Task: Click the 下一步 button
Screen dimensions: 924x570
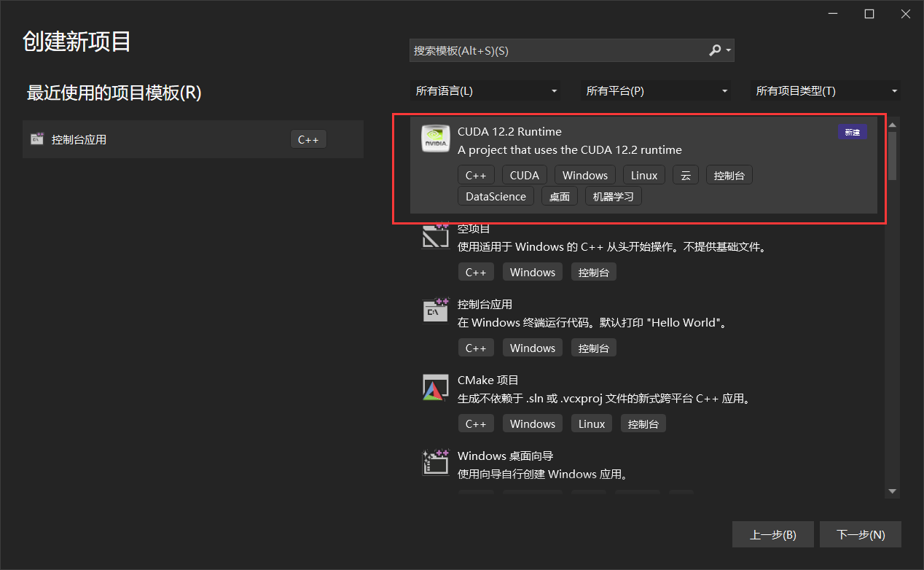Action: coord(861,534)
